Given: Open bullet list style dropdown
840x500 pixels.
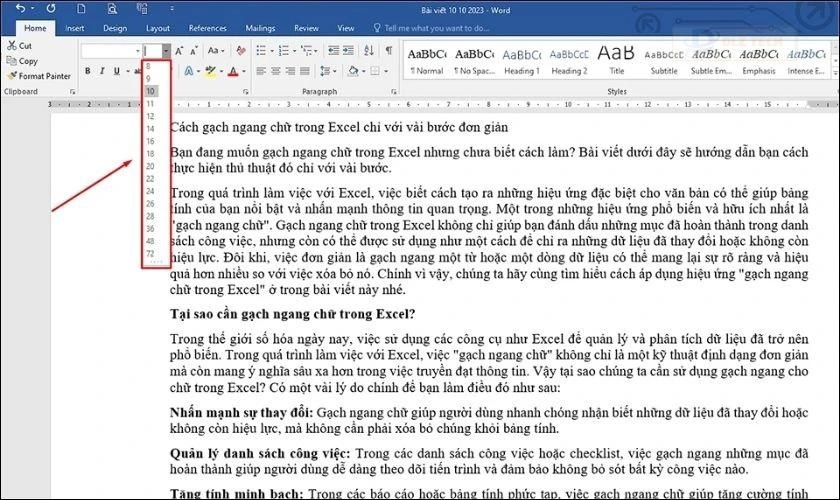Looking at the screenshot, I should click(272, 51).
